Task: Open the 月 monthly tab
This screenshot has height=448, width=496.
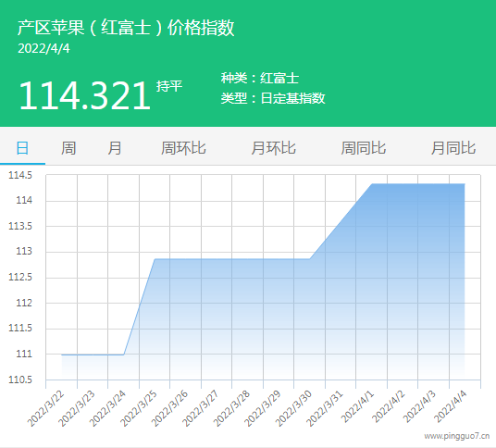Action: [x=114, y=148]
